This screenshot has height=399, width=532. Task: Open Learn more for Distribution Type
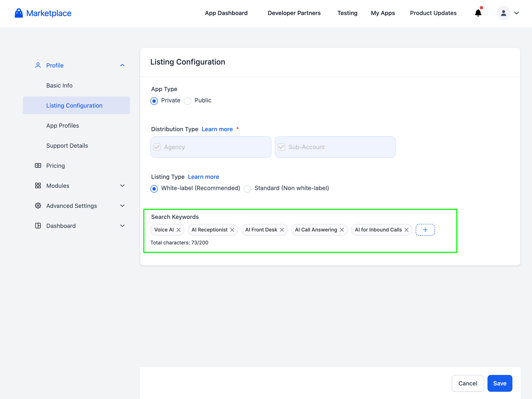click(217, 129)
